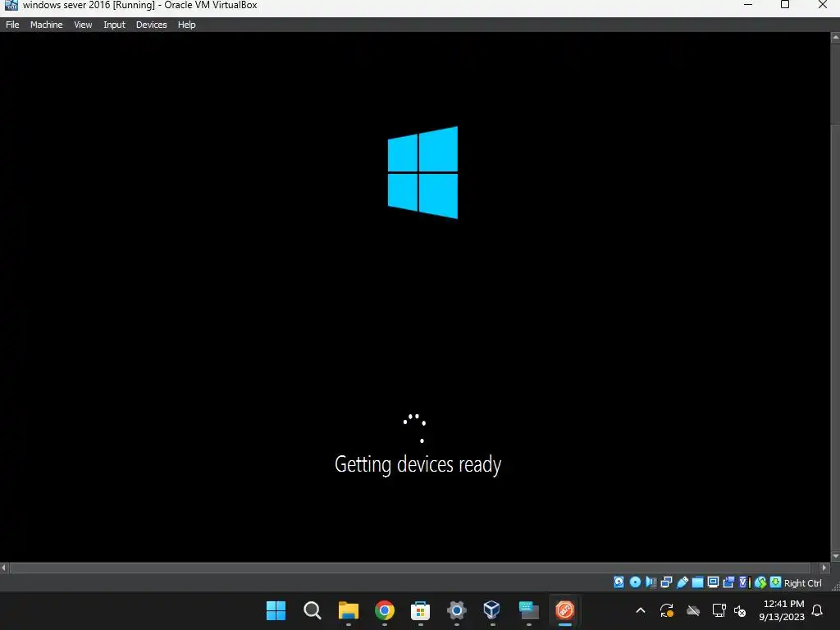Click the orange circular app in the taskbar

pyautogui.click(x=564, y=610)
